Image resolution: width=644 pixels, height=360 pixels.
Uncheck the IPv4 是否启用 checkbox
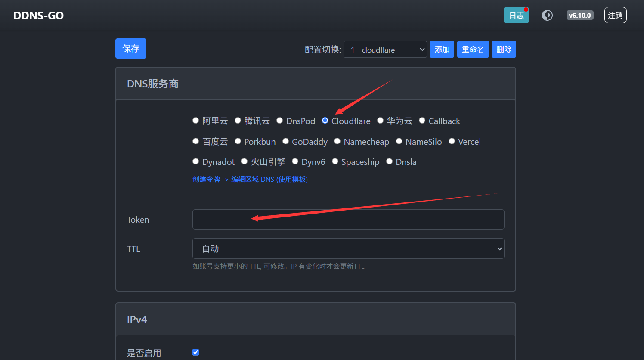tap(196, 352)
